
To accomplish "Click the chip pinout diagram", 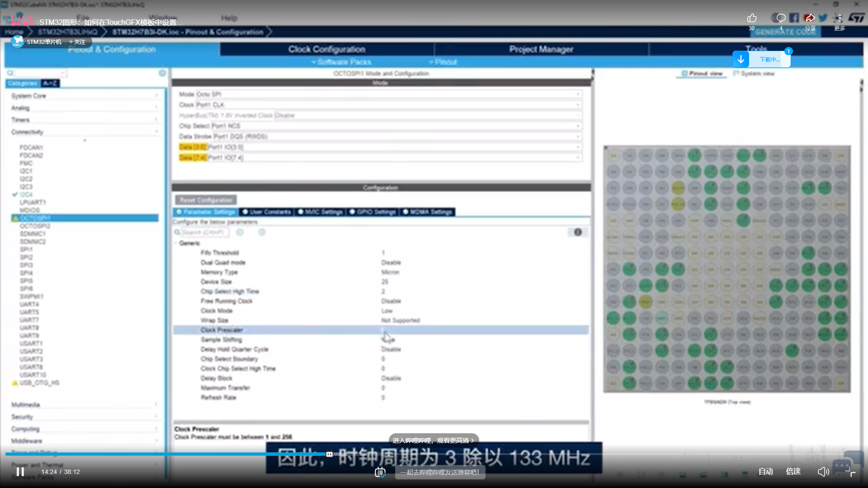I will 727,269.
